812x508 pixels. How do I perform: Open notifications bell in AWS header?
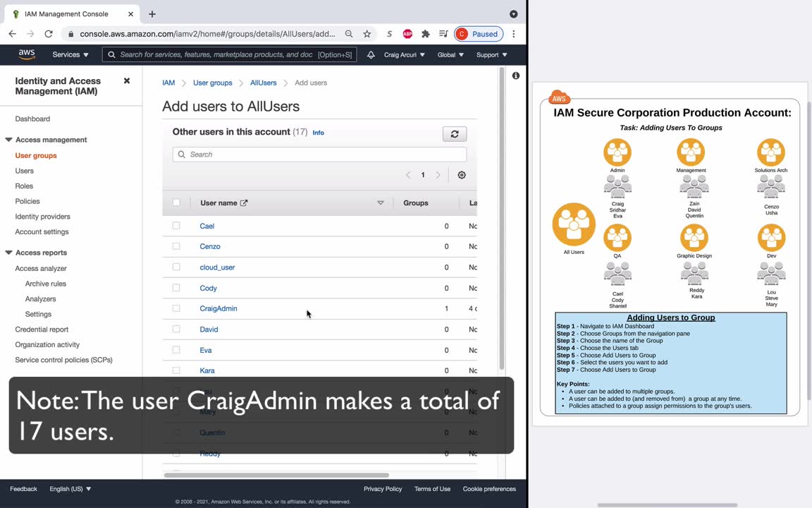(371, 54)
